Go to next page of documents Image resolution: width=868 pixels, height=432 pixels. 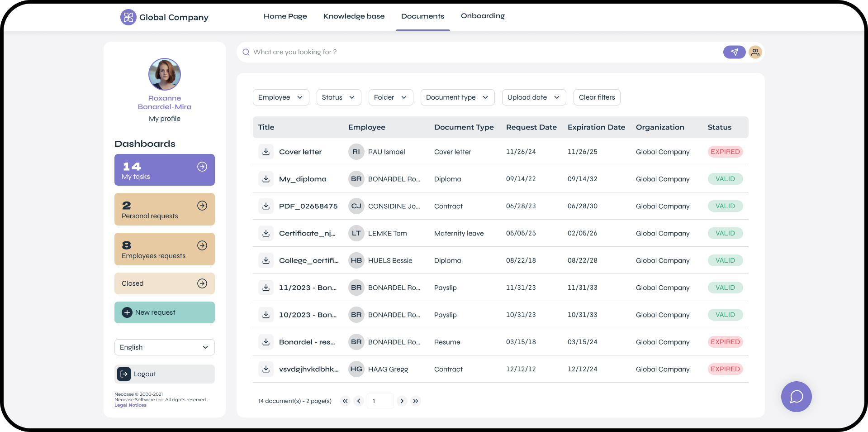pos(402,401)
